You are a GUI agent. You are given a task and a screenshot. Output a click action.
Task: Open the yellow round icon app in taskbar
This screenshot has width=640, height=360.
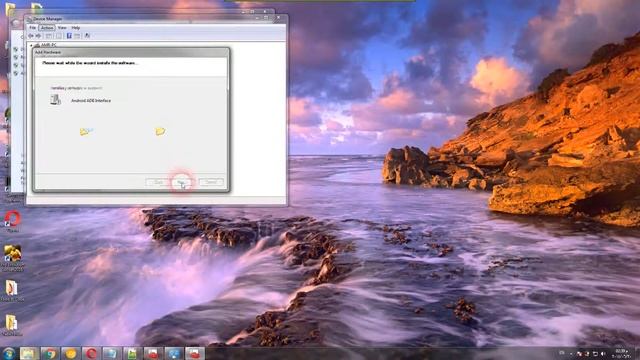pyautogui.click(x=71, y=353)
